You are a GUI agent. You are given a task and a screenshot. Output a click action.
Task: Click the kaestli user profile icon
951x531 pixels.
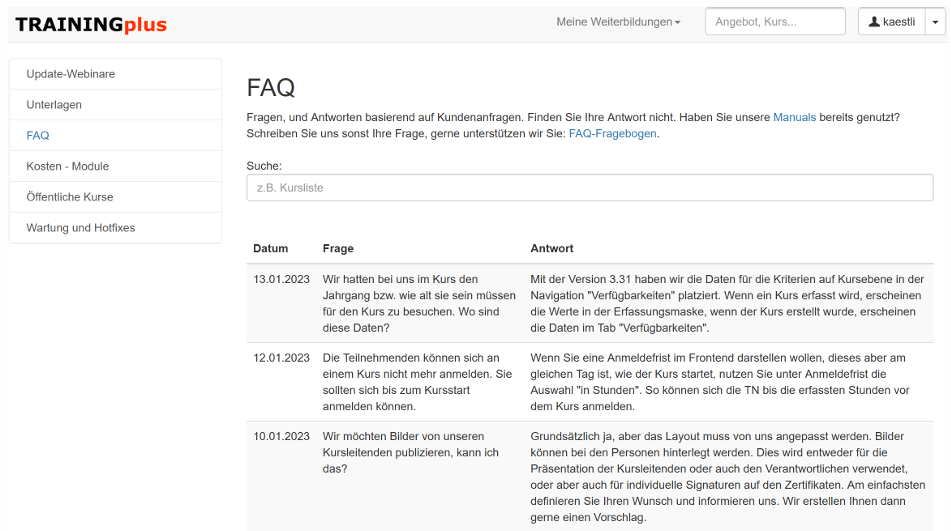pos(874,22)
